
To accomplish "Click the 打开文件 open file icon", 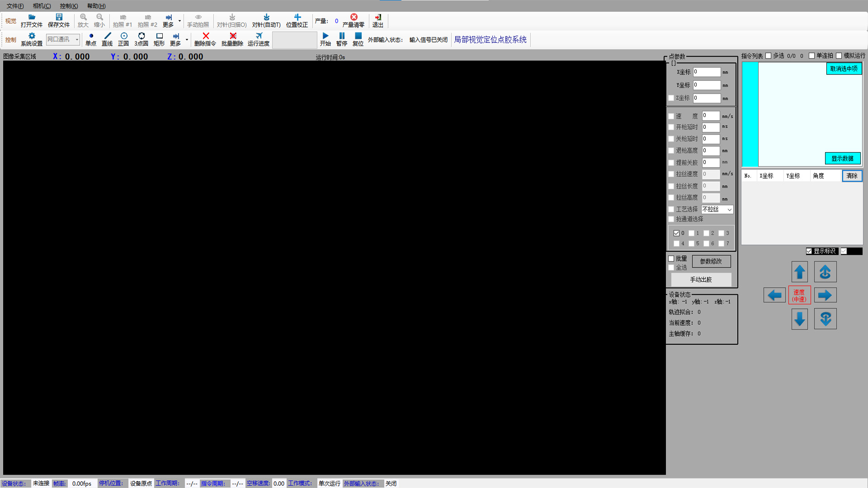I will point(32,17).
